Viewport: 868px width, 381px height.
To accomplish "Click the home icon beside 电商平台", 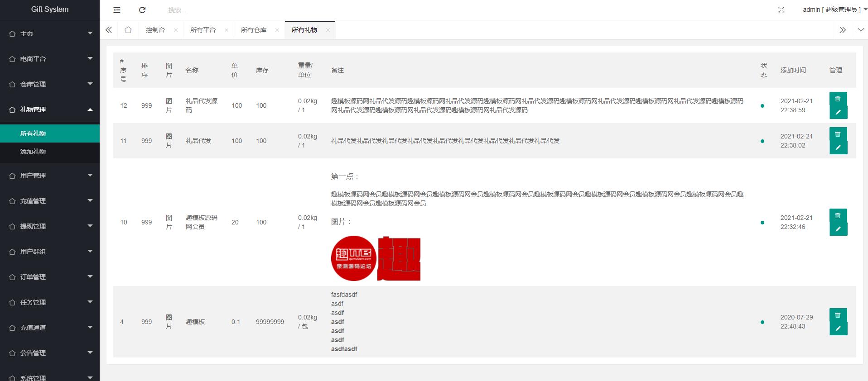I will (x=12, y=59).
